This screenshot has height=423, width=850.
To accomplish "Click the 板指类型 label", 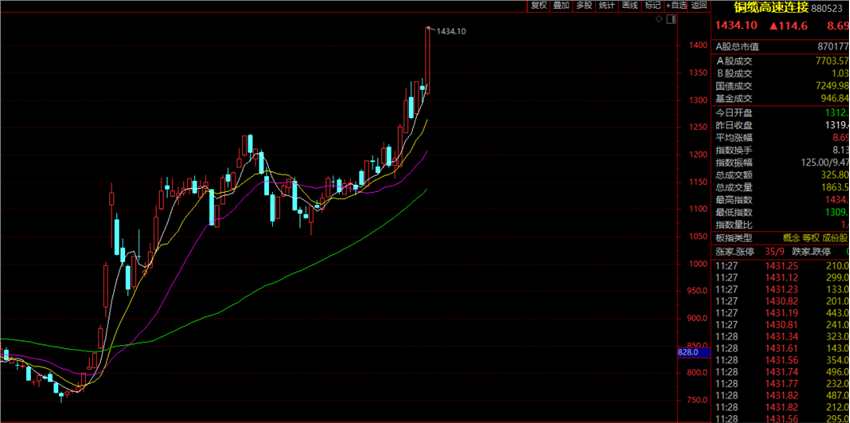I will coord(735,238).
